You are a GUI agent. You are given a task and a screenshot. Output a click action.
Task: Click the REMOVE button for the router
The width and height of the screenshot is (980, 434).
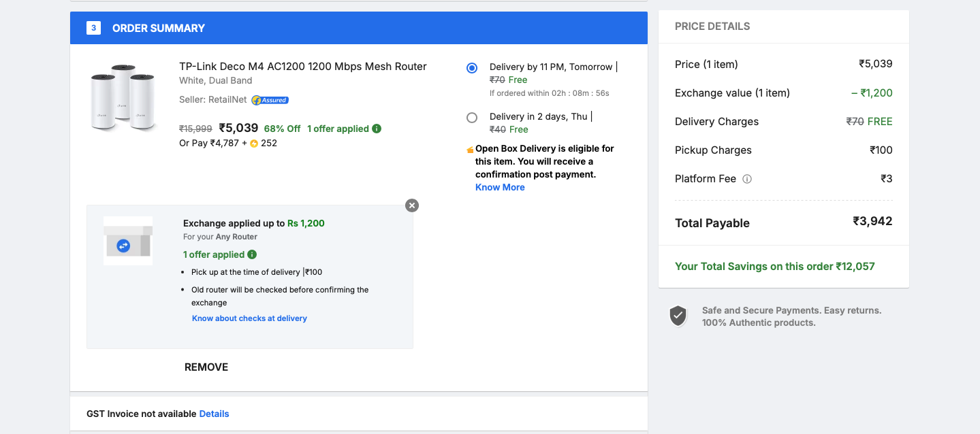tap(206, 367)
